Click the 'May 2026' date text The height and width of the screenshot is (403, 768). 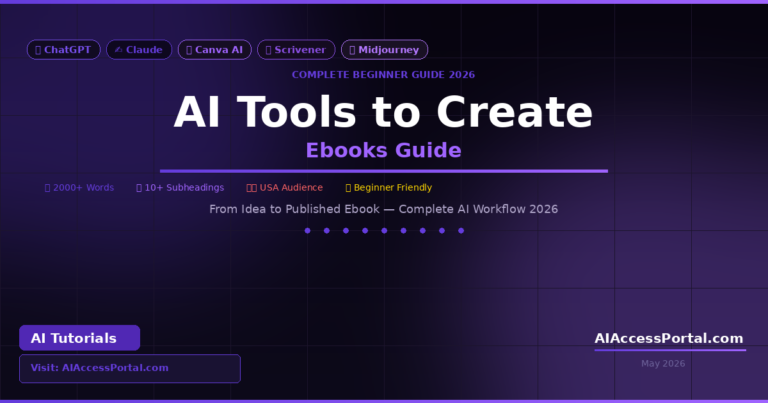point(663,363)
